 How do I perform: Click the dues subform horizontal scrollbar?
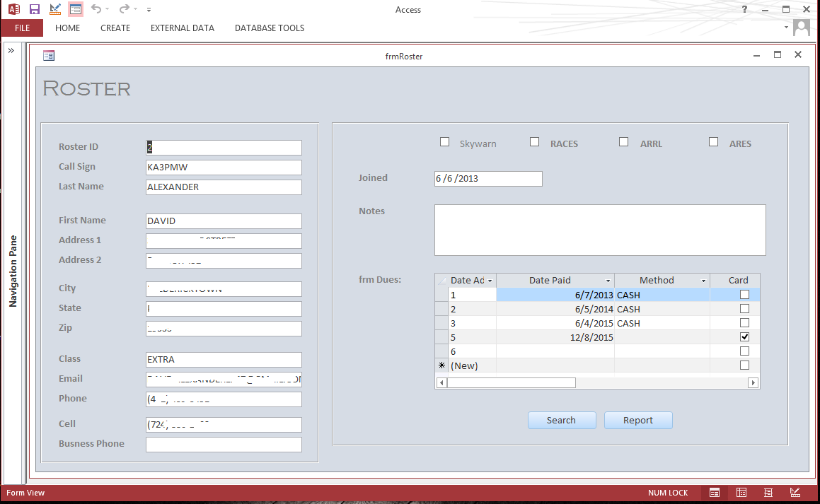tap(511, 382)
